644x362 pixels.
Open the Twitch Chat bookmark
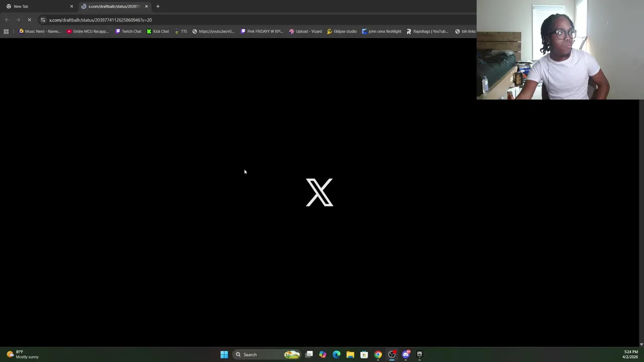tap(128, 31)
